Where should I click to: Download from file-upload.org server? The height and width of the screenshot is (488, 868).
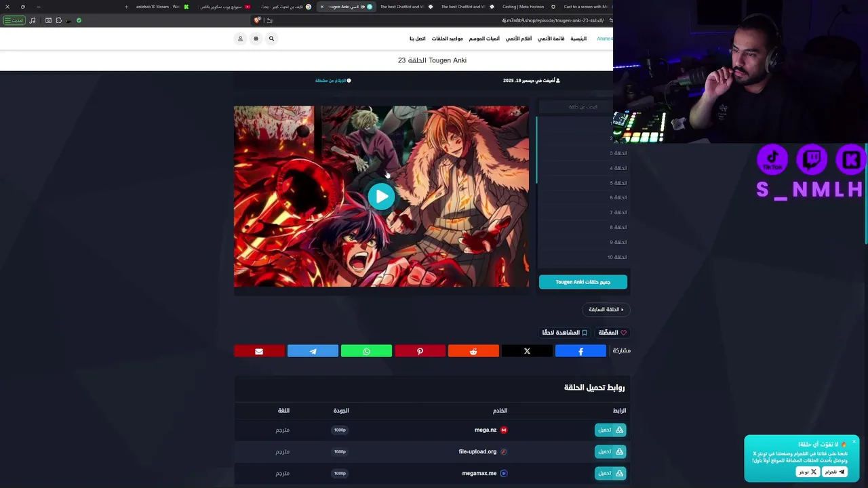click(x=610, y=451)
